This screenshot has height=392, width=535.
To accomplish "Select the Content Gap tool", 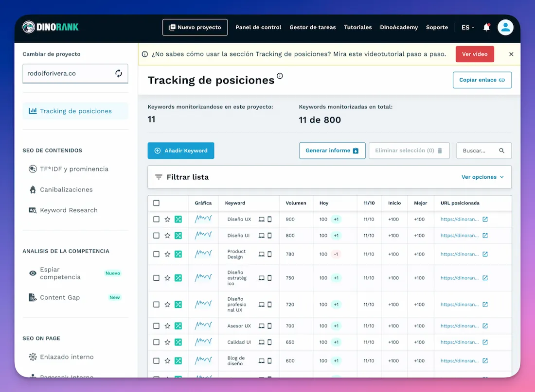I will [x=60, y=297].
